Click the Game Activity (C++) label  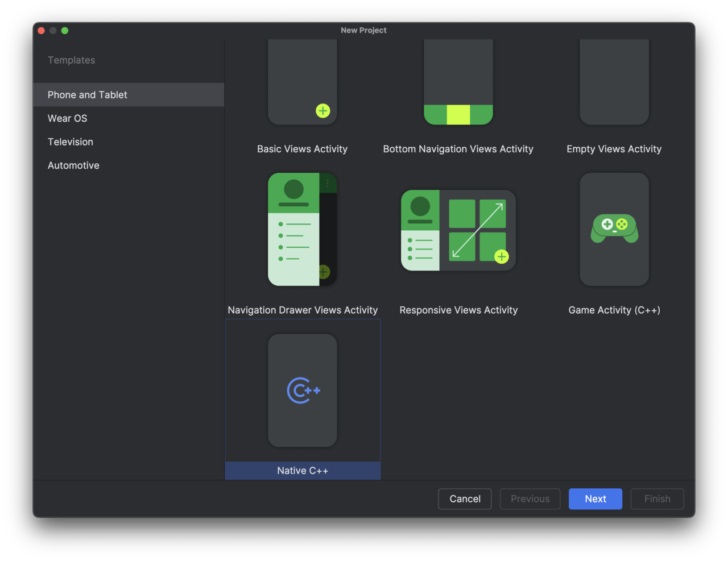pos(614,310)
